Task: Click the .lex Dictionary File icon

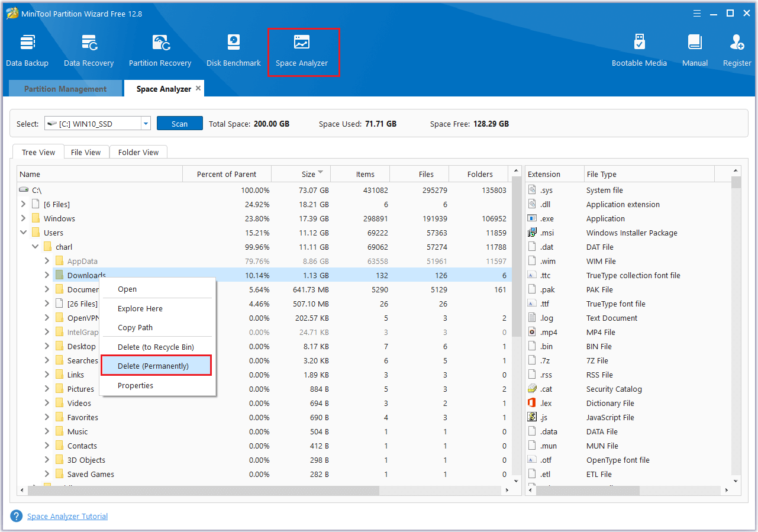Action: coord(531,403)
